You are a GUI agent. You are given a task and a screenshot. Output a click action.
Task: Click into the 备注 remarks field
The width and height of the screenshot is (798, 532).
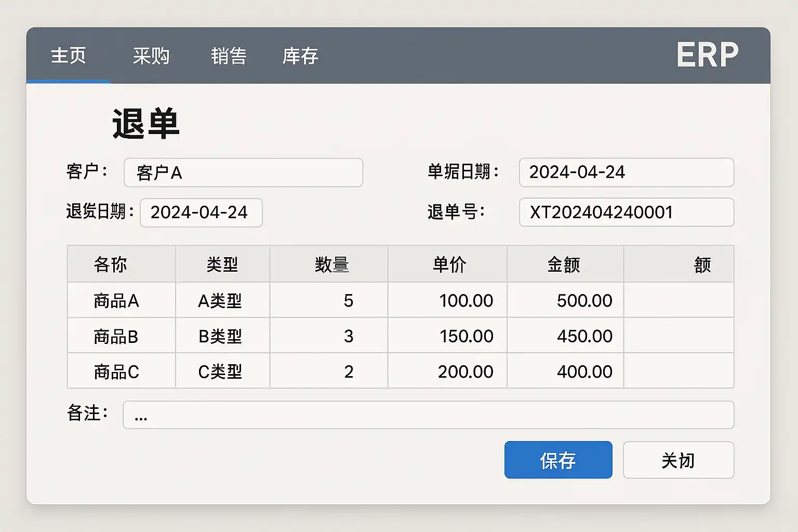coord(428,415)
